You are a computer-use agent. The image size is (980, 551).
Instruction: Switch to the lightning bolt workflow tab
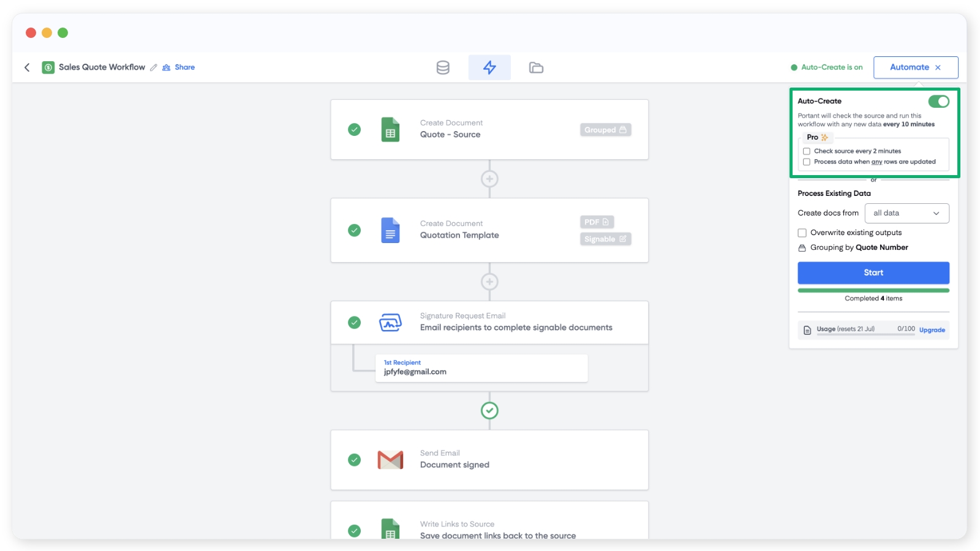pyautogui.click(x=489, y=67)
